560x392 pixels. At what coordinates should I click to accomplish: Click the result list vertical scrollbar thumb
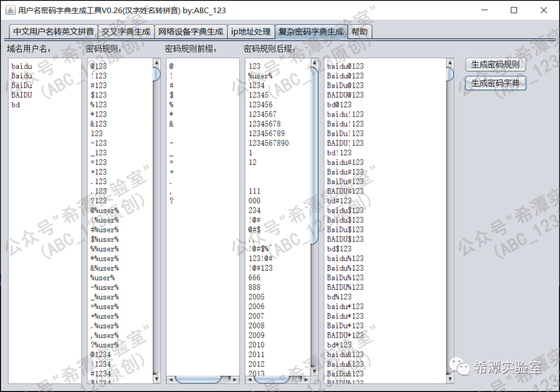click(x=450, y=74)
